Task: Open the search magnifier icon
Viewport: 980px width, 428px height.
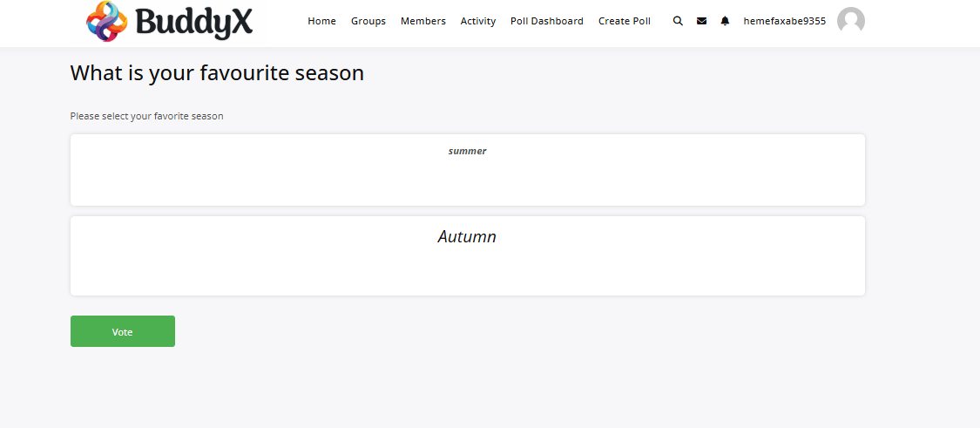Action: point(678,21)
